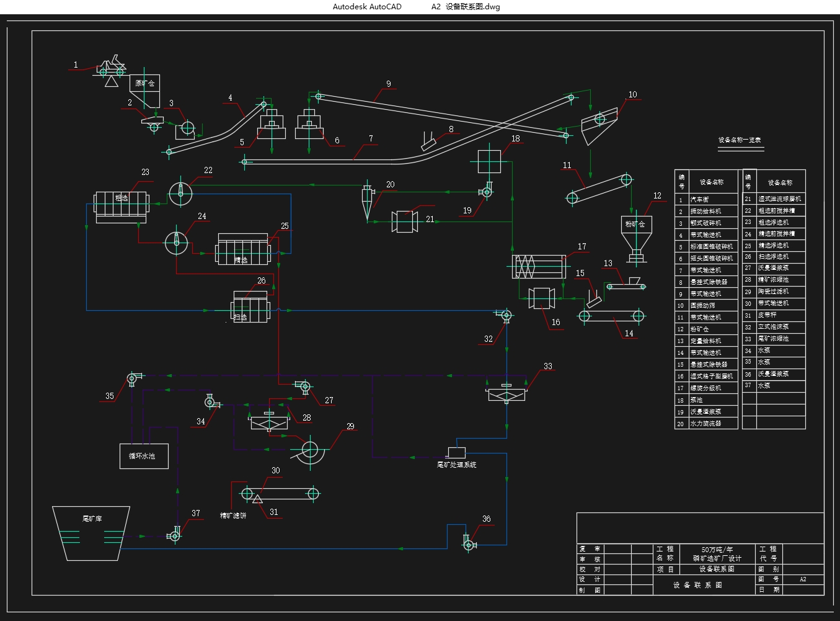The height and width of the screenshot is (621, 840).
Task: Select '水泵' in table row 37
Action: [764, 385]
